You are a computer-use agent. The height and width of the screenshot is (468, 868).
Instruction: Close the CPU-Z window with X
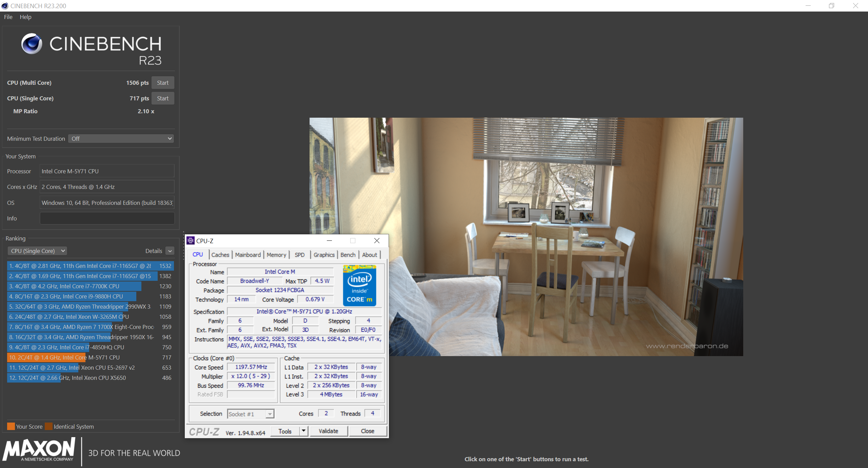(x=377, y=241)
